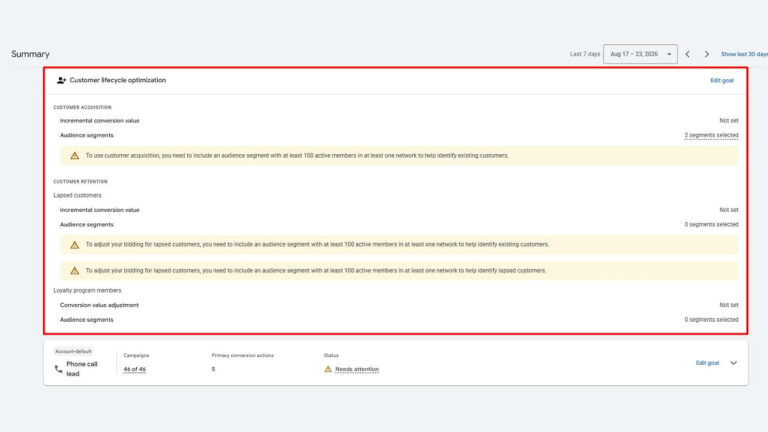
Task: Click the customer lifecycle person-plus icon
Action: click(61, 80)
